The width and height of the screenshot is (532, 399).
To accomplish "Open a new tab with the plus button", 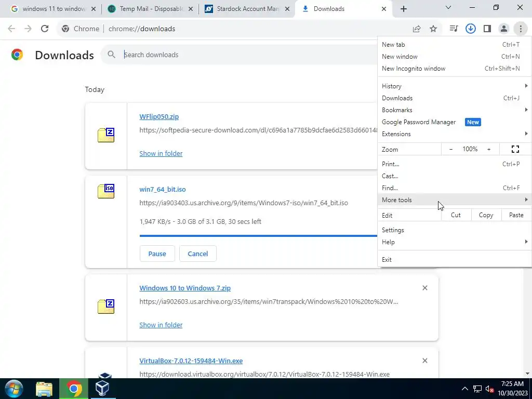I will click(403, 9).
